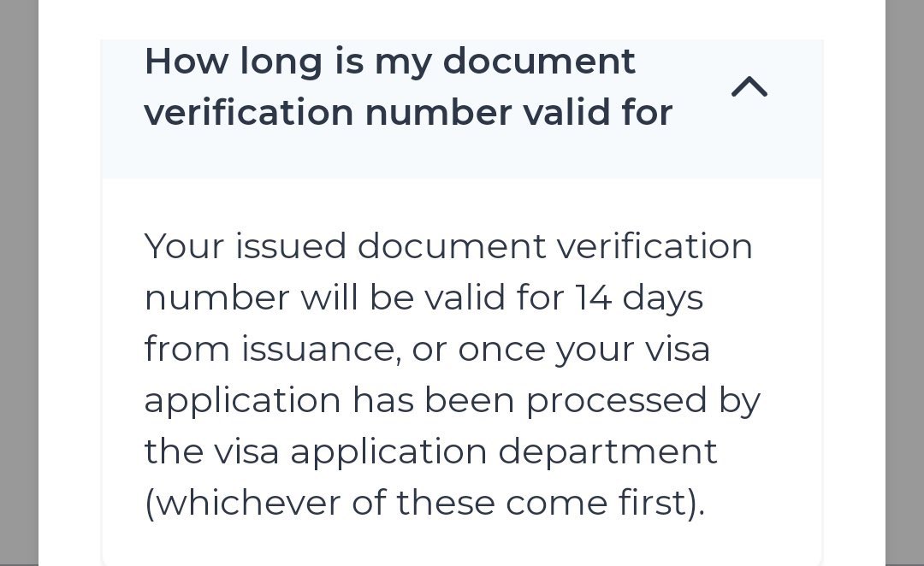Click 'the visa application department' line
Screen dimensions: 924x566
(430, 451)
